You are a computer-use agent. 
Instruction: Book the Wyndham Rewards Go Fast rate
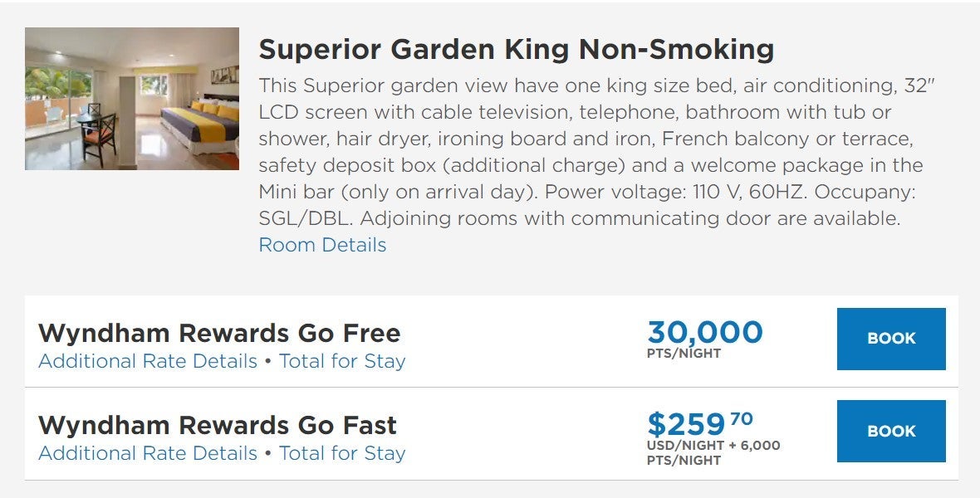pyautogui.click(x=891, y=431)
